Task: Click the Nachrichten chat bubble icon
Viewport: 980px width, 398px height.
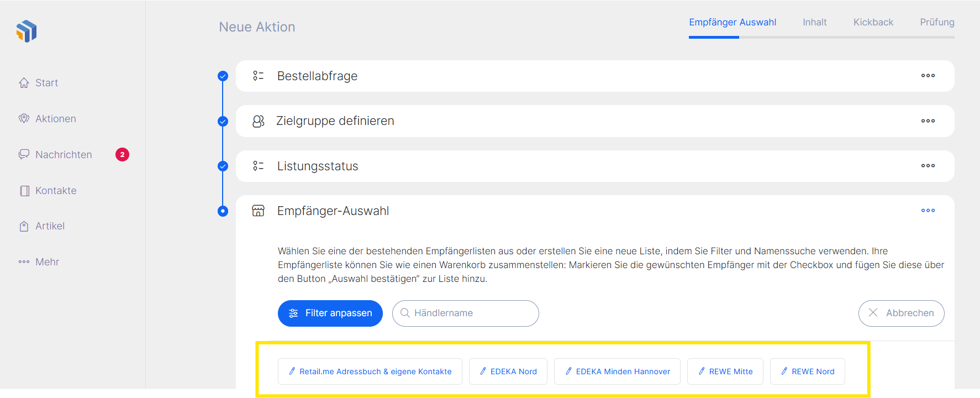Action: (24, 155)
